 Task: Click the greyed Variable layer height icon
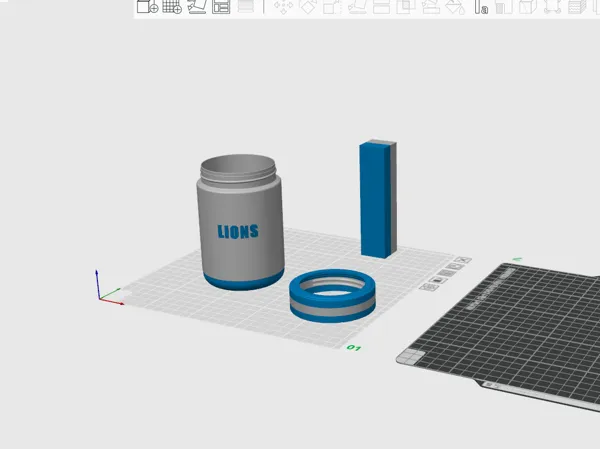click(x=246, y=7)
